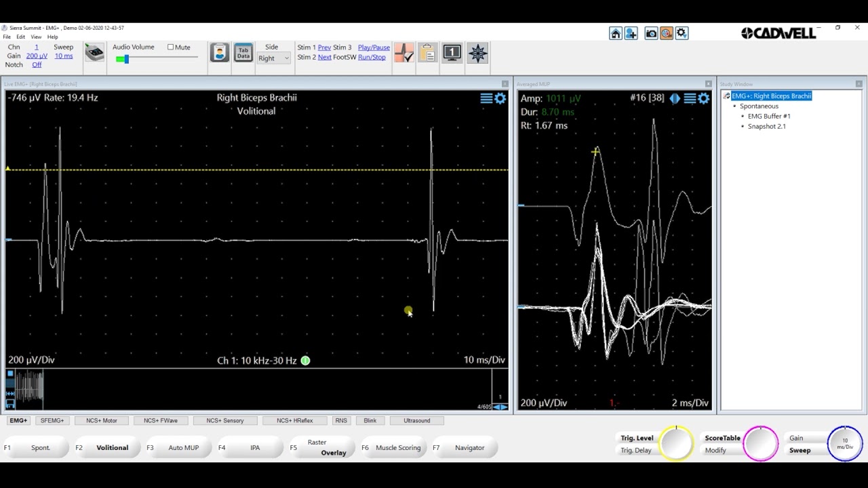Open the Live EMG settings gear
The width and height of the screenshot is (868, 488).
click(x=500, y=99)
